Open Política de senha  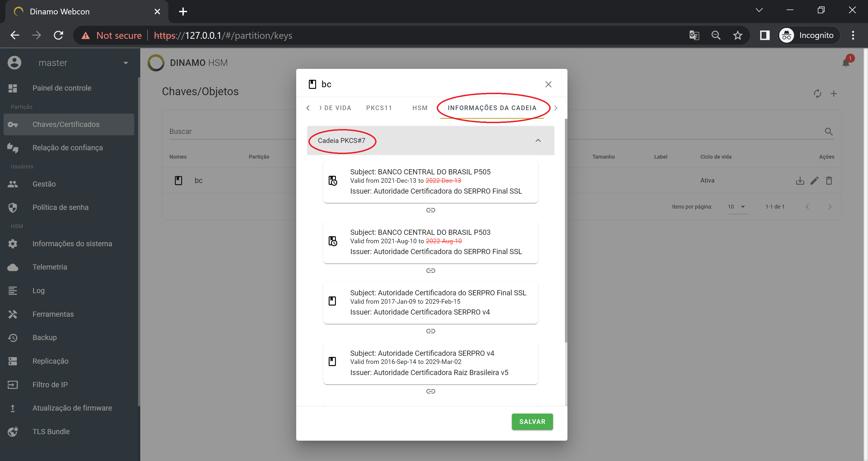coord(69,207)
